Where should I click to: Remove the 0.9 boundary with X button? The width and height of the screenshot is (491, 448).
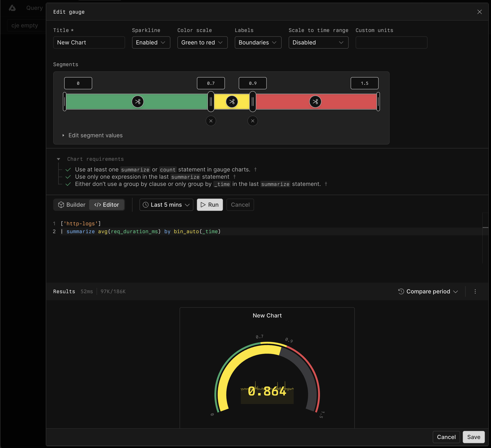tap(253, 121)
